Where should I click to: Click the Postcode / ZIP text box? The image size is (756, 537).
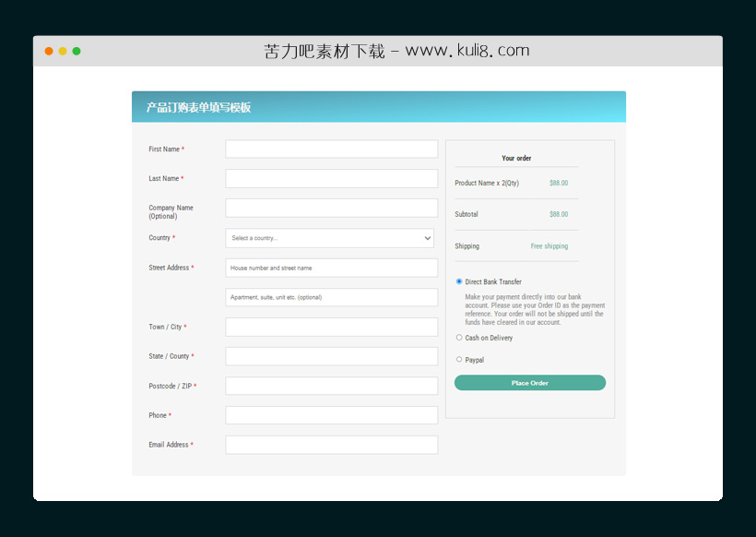click(331, 386)
